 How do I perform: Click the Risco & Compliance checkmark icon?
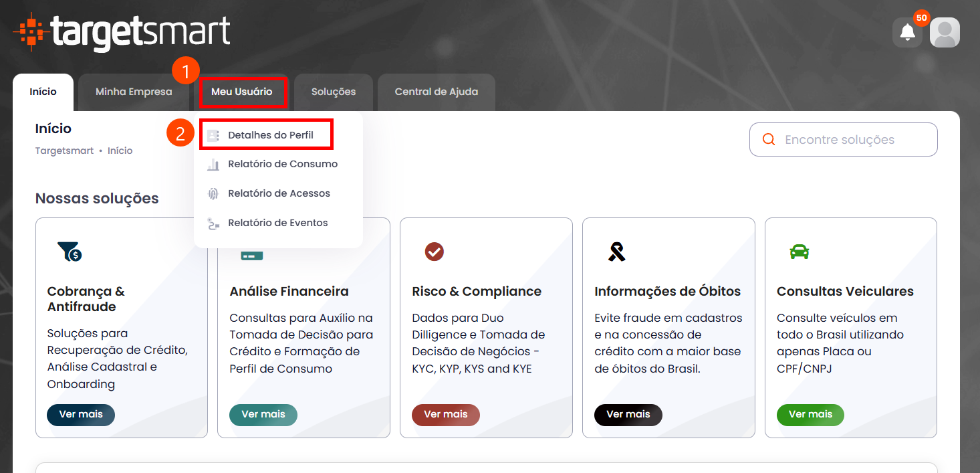(x=435, y=252)
